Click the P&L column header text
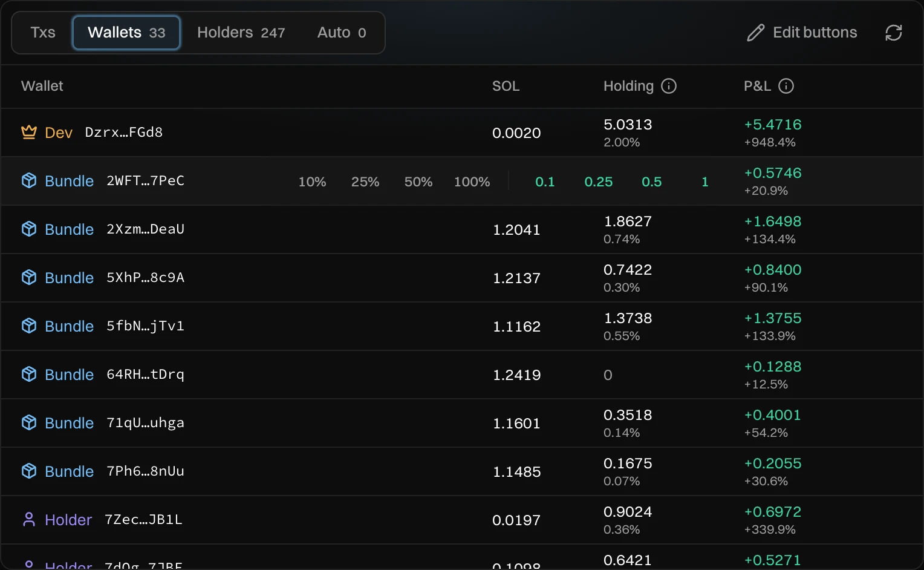The width and height of the screenshot is (924, 570). pyautogui.click(x=757, y=86)
